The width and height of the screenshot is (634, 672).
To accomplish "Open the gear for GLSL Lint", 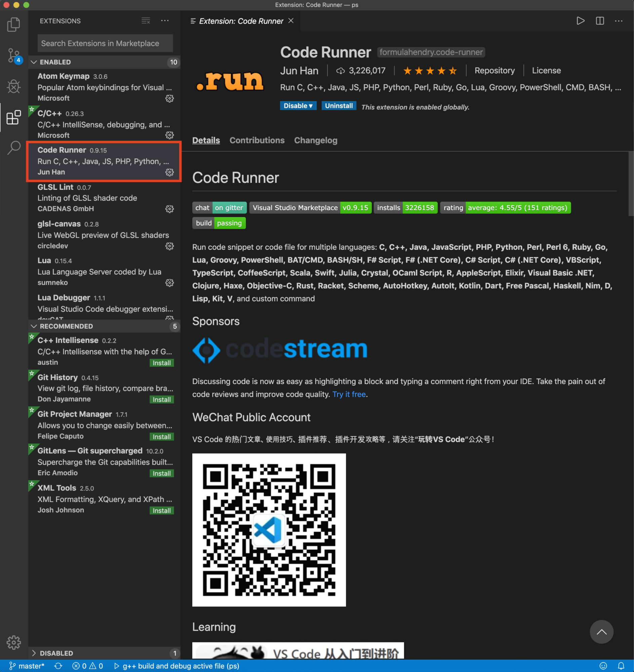I will tap(169, 209).
